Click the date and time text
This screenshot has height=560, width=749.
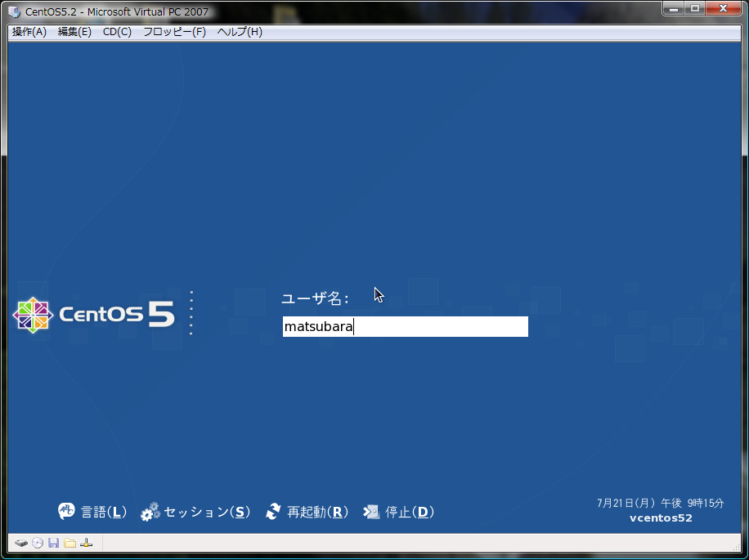point(661,504)
